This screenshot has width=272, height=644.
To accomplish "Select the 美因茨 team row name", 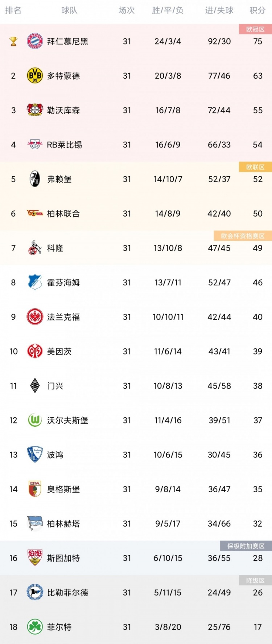I will [x=59, y=351].
